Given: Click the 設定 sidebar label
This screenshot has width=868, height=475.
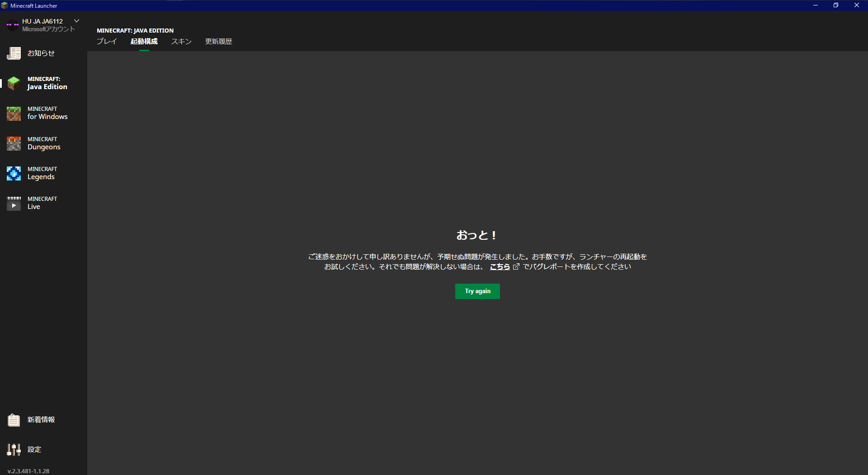Looking at the screenshot, I should pyautogui.click(x=34, y=450).
